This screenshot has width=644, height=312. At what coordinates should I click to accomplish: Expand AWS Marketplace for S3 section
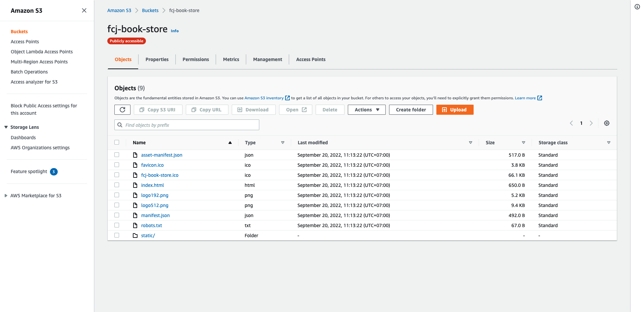pyautogui.click(x=6, y=196)
